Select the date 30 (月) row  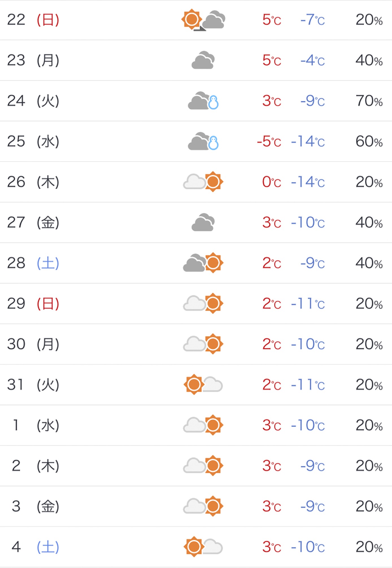coord(196,344)
